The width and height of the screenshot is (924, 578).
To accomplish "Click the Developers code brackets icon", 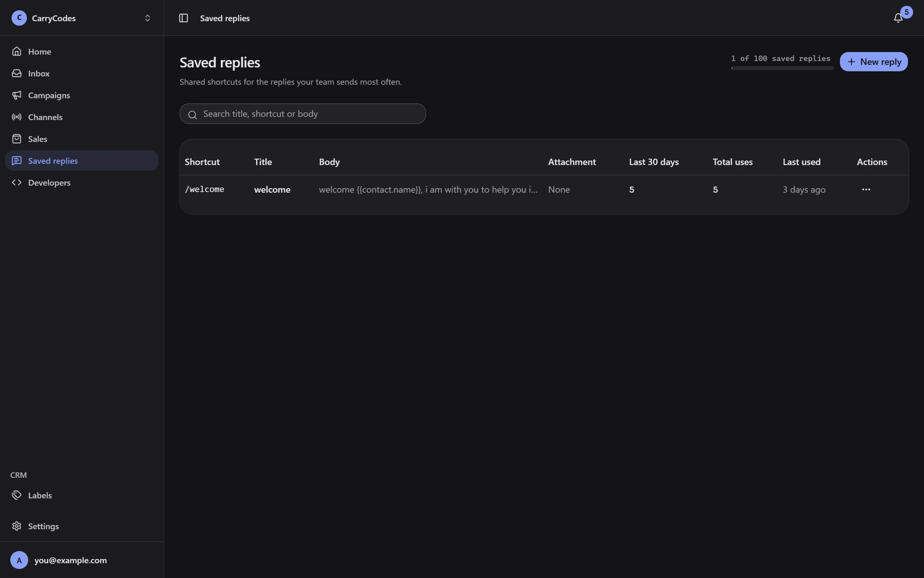I will coord(16,182).
